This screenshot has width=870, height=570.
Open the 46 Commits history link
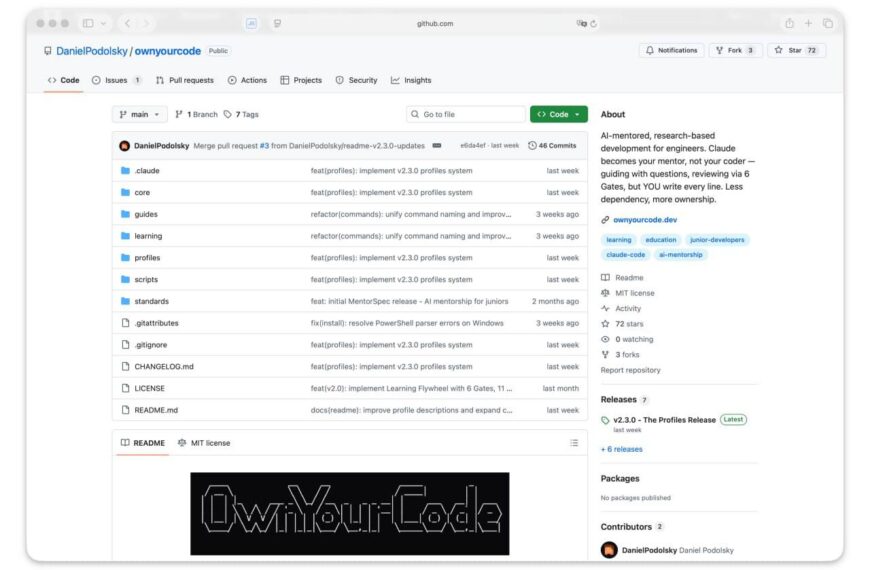[552, 146]
